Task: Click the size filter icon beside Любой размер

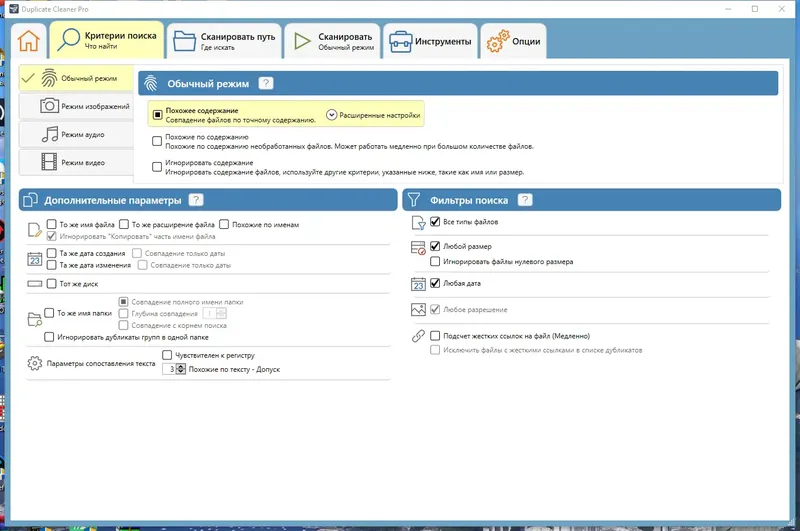Action: click(418, 248)
